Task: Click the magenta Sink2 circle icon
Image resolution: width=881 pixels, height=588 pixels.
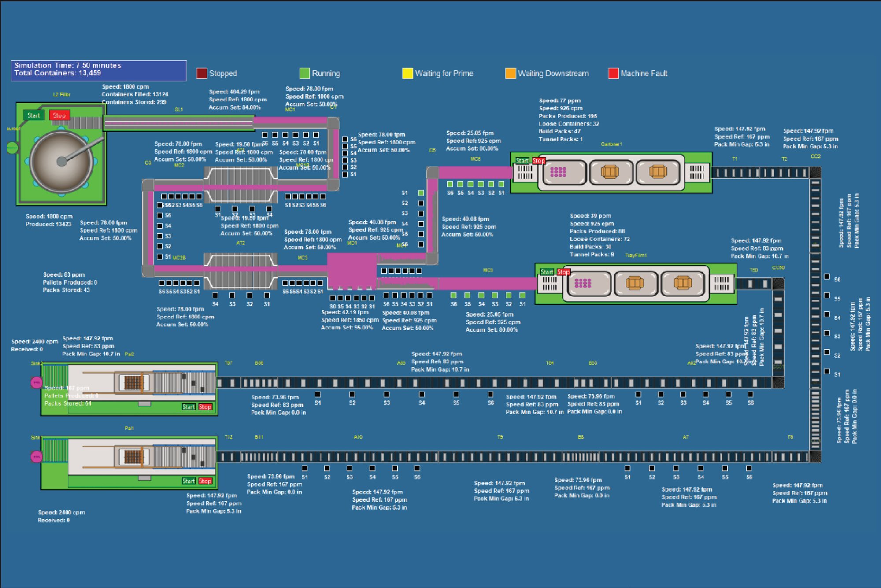Action: click(x=36, y=383)
